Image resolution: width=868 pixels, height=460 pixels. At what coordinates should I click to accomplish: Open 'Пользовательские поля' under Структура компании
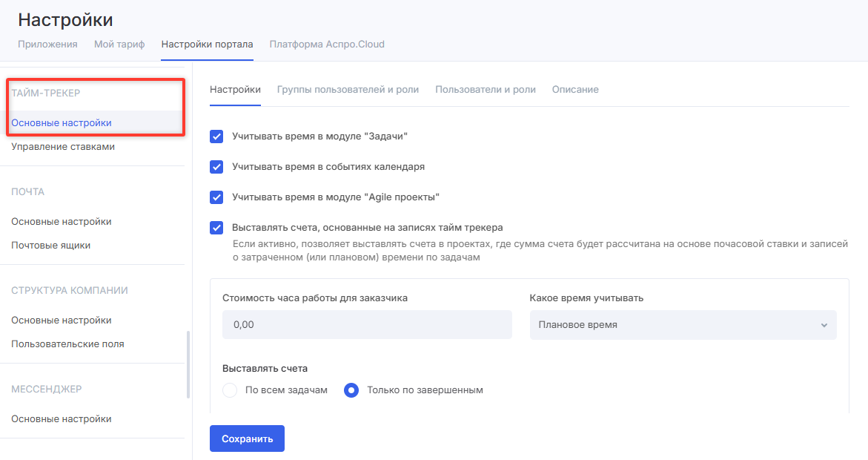coord(67,344)
